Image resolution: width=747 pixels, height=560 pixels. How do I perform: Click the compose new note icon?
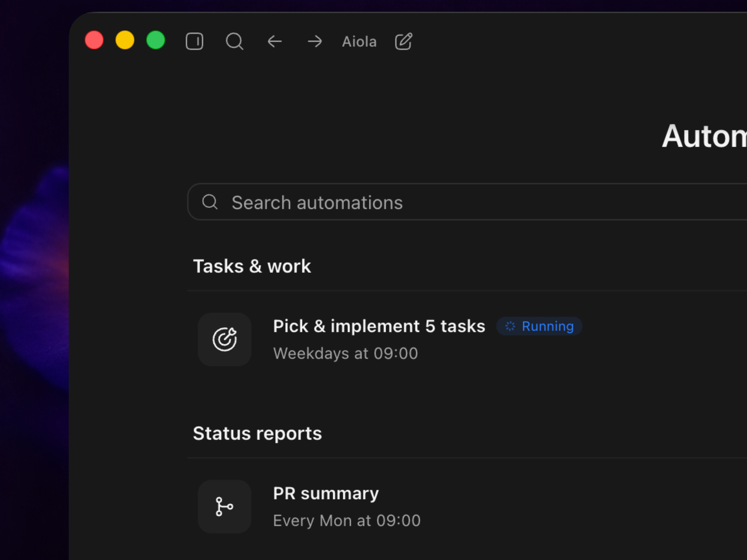(x=404, y=41)
